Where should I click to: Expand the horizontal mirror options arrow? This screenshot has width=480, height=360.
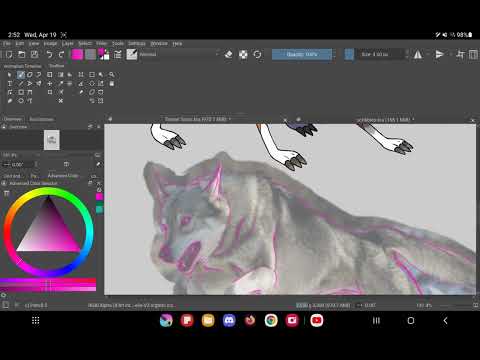(428, 54)
